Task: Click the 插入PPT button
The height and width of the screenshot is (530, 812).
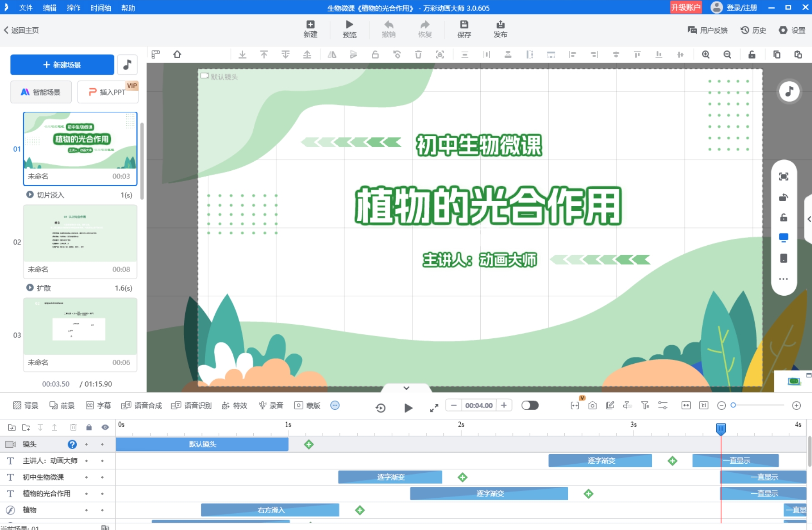Action: (x=108, y=92)
